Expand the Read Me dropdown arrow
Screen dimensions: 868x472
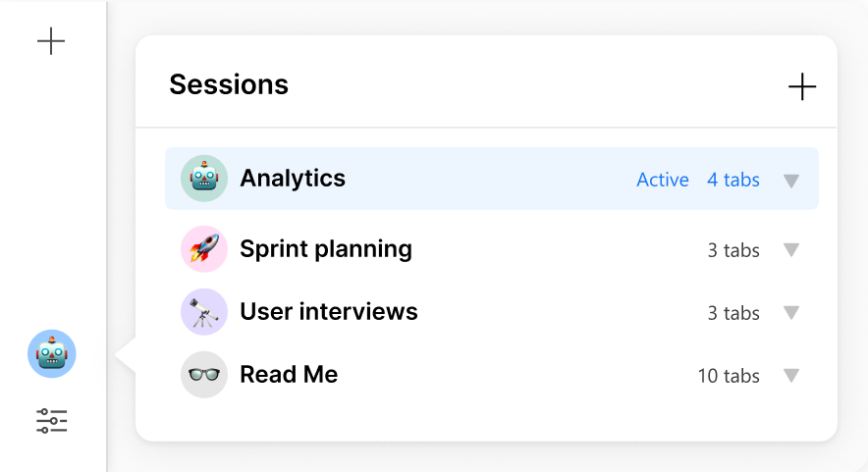(x=791, y=376)
